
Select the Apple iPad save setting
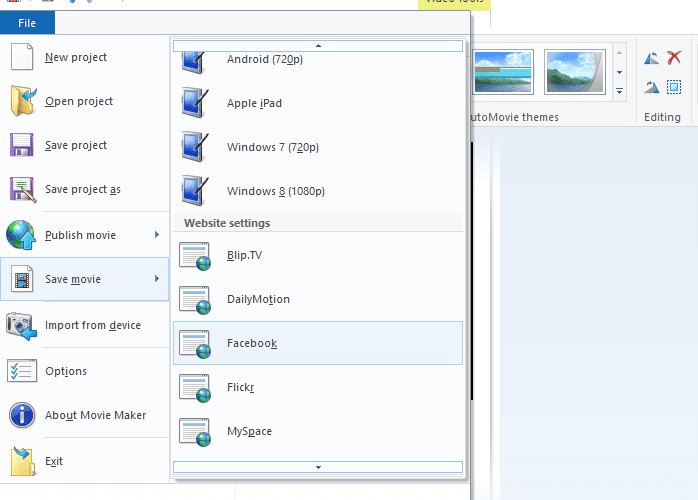(318, 103)
